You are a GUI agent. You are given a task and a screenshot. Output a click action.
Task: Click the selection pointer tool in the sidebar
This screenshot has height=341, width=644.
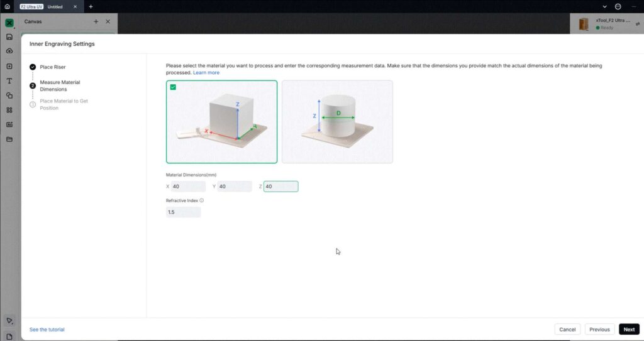pyautogui.click(x=9, y=321)
